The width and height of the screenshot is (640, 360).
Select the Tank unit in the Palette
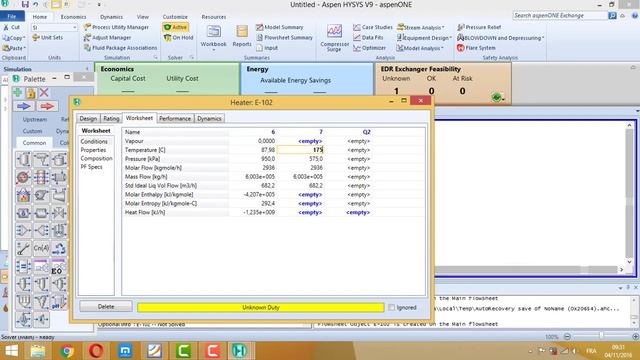(x=59, y=159)
